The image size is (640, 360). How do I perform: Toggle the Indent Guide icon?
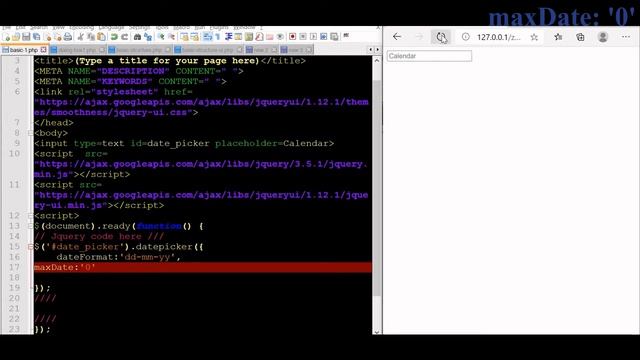pyautogui.click(x=229, y=37)
